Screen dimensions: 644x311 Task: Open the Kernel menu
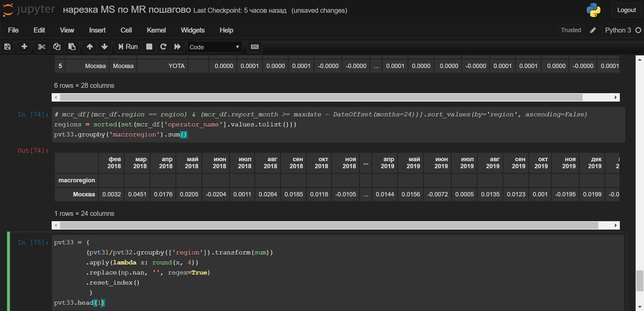pos(156,30)
